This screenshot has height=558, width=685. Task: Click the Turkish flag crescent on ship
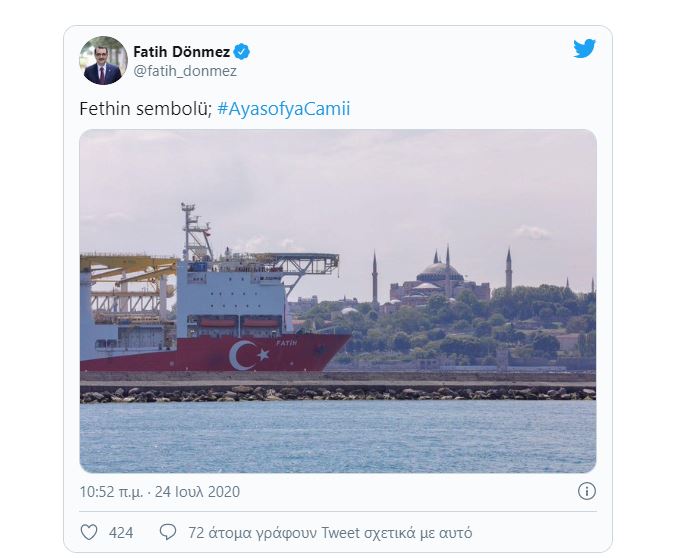point(243,355)
